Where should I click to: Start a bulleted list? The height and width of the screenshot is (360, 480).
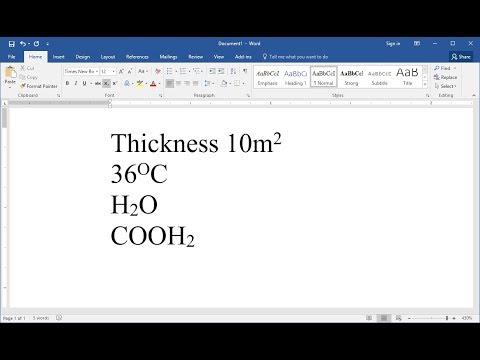[170, 71]
